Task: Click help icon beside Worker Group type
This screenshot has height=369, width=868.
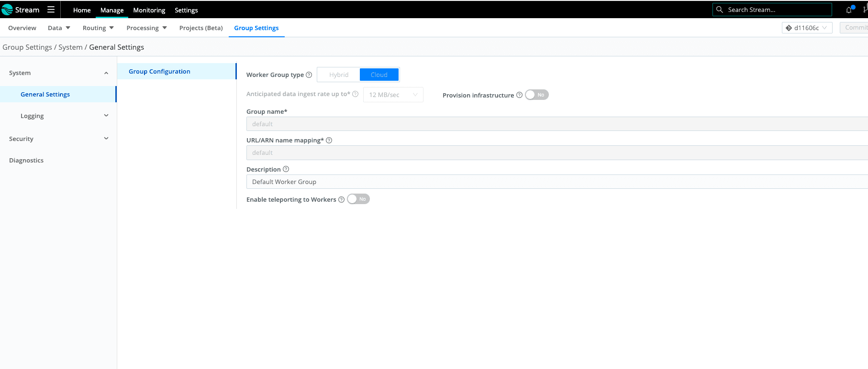Action: coord(309,75)
